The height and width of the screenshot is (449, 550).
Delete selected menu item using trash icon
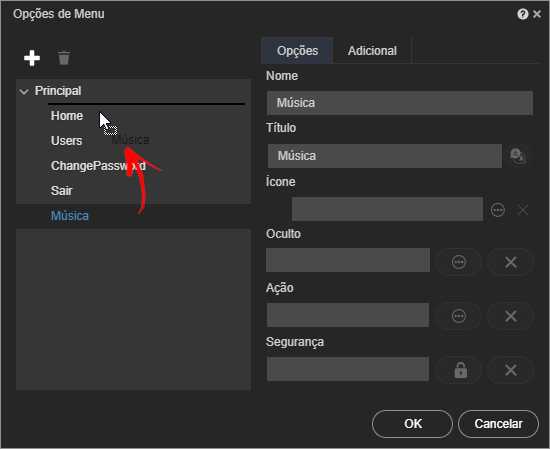click(64, 58)
